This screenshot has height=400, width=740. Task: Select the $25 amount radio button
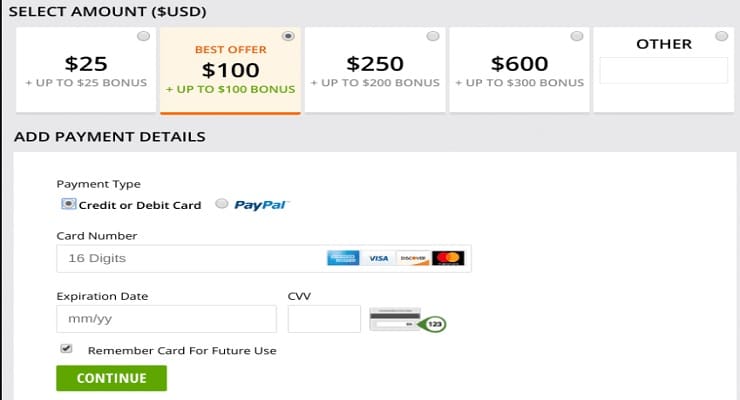(143, 36)
